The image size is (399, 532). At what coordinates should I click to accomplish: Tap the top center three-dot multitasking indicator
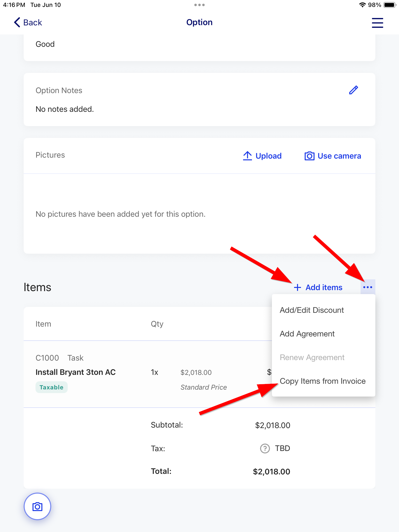click(199, 5)
